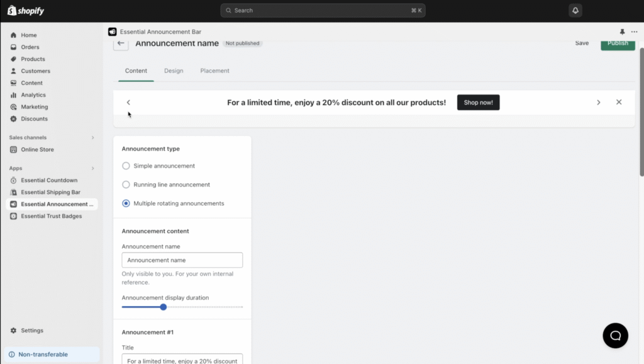
Task: Open the Orders section
Action: 30,47
